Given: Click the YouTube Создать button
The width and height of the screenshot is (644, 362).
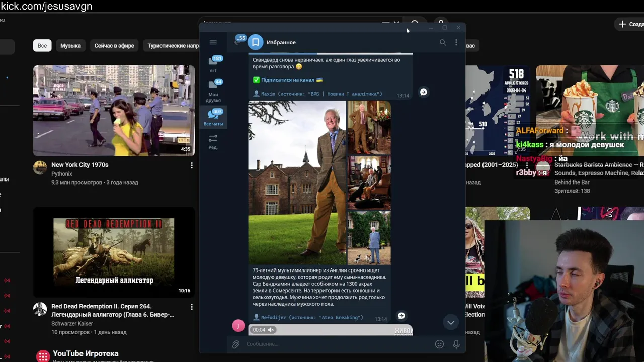Looking at the screenshot, I should pyautogui.click(x=629, y=24).
